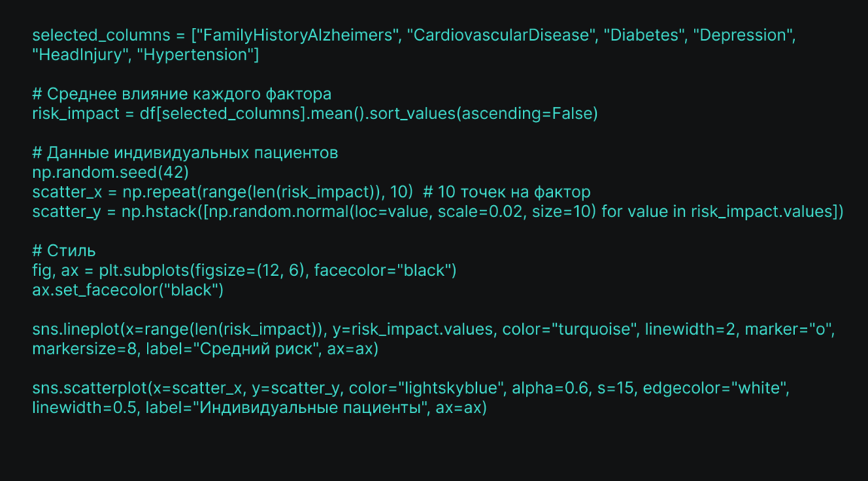Click the scale=0.02 argument
Image resolution: width=868 pixels, height=481 pixels.
(489, 211)
